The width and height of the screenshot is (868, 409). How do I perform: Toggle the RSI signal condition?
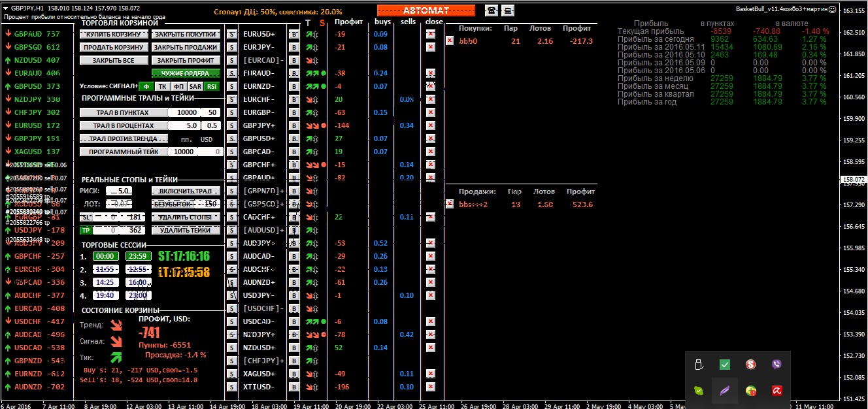coord(211,86)
